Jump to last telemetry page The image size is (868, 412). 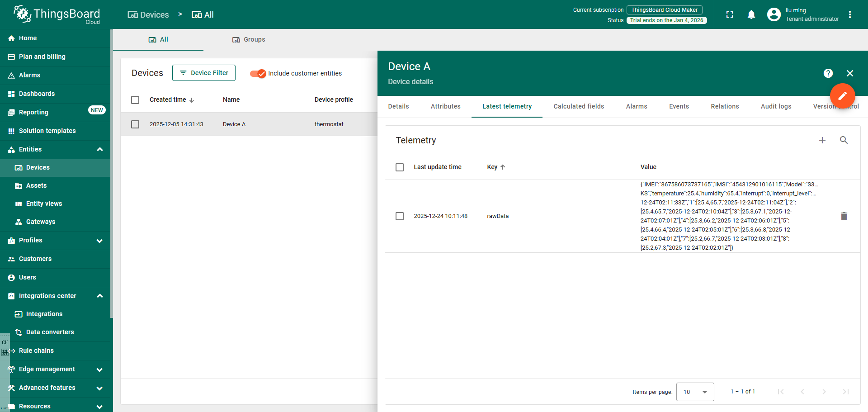[845, 392]
